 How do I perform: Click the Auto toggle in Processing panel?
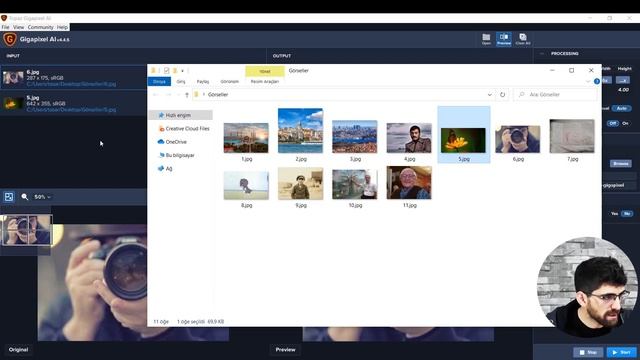[622, 108]
